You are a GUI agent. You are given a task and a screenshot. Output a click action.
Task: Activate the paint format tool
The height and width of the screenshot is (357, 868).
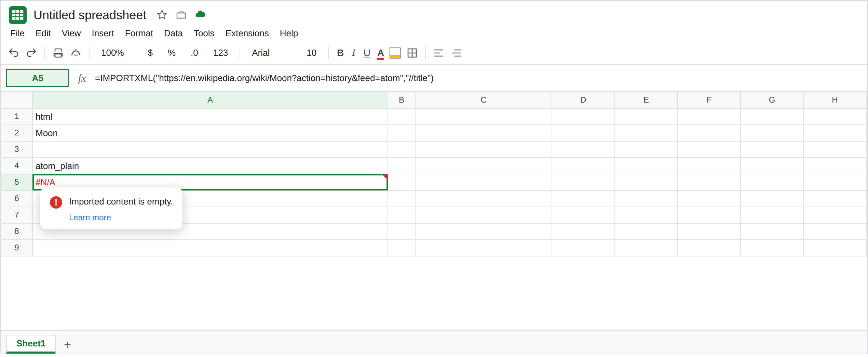tap(76, 53)
